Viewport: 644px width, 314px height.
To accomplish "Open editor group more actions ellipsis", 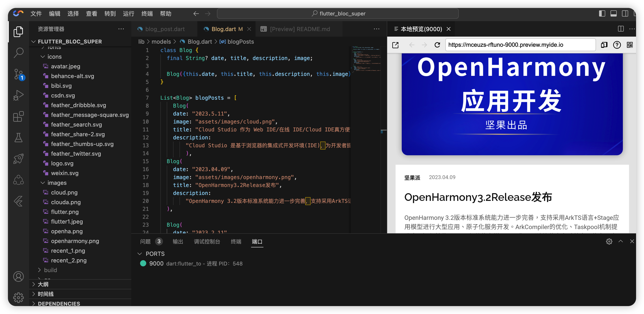I will pyautogui.click(x=376, y=29).
